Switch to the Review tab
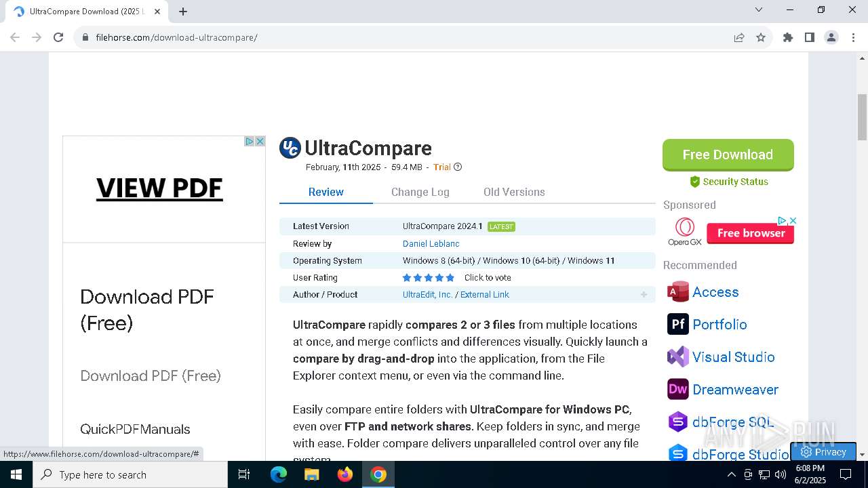The height and width of the screenshot is (488, 868). coord(326,192)
